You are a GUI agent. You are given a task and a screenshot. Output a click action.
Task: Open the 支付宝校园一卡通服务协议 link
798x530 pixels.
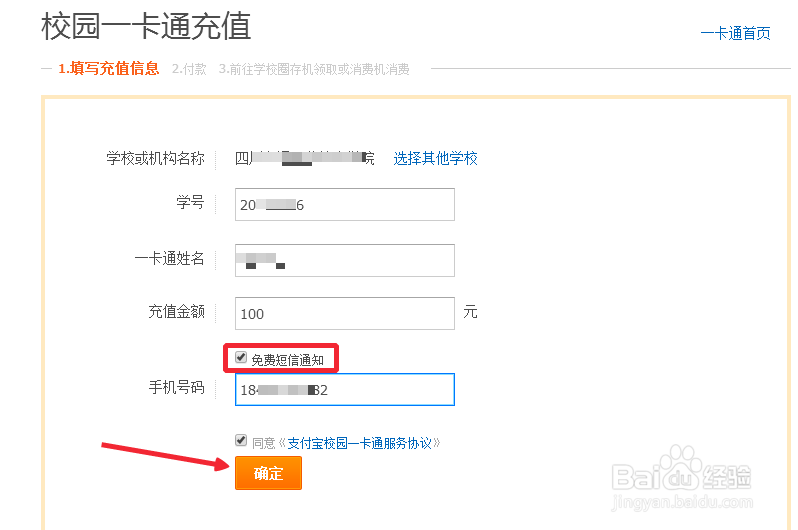tap(359, 443)
